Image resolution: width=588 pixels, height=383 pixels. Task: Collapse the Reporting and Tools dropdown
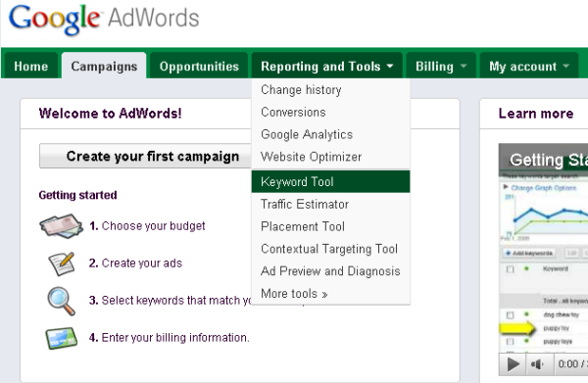click(x=327, y=67)
